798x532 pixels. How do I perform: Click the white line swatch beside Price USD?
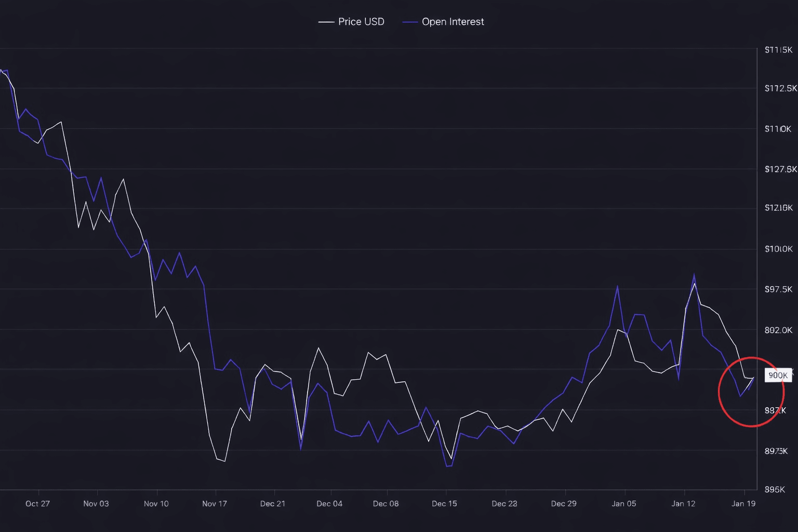326,22
